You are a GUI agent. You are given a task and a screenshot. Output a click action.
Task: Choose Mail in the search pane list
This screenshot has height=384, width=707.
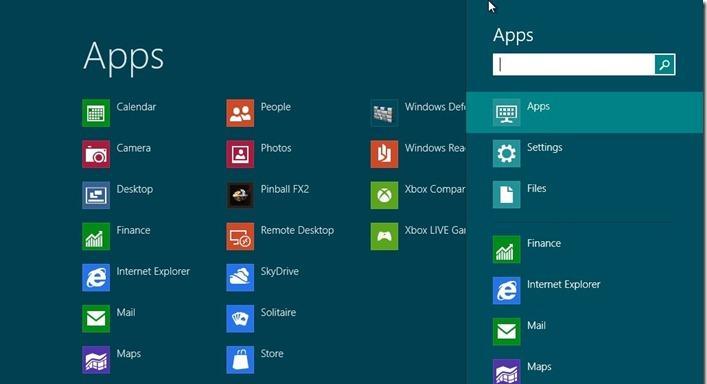pyautogui.click(x=584, y=331)
